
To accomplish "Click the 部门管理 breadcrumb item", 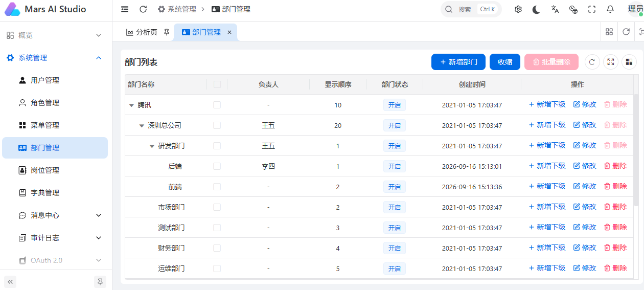I will (231, 9).
